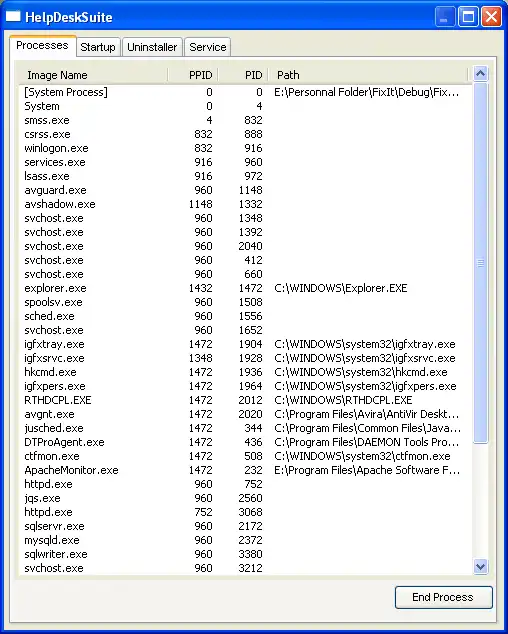Select igfxpers.exe process
508x634 pixels.
coord(245,386)
